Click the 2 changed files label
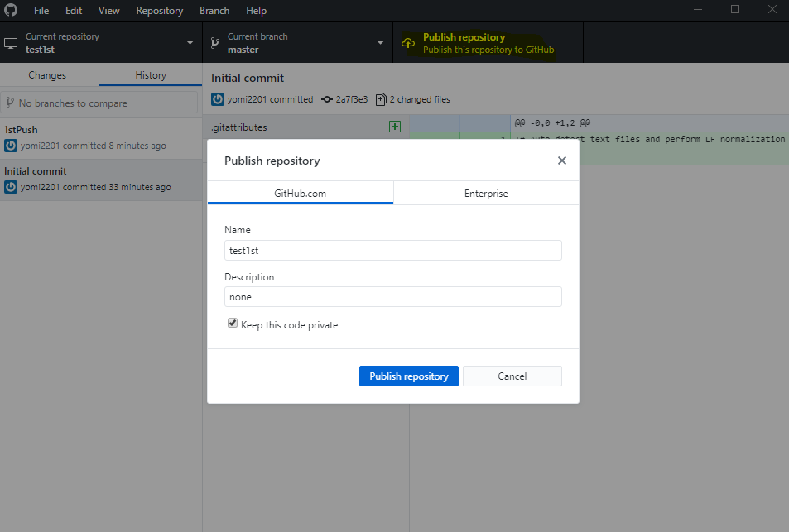Screen dimensions: 789x532 pos(420,99)
